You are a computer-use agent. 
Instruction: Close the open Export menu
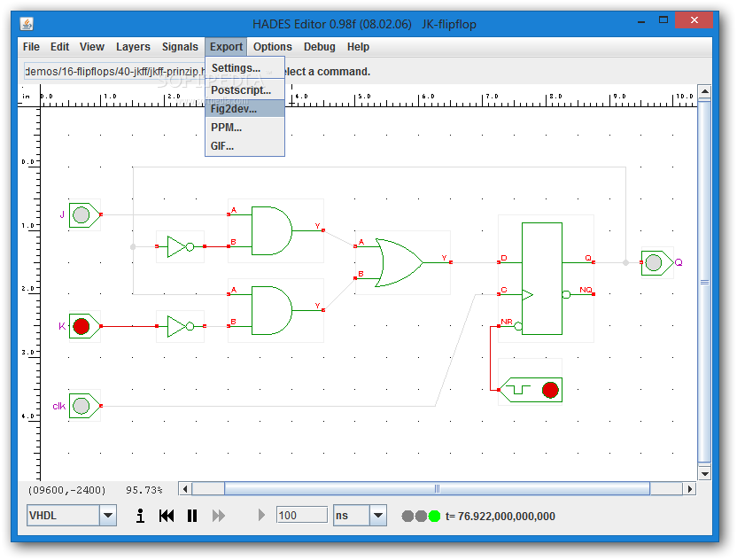click(x=226, y=47)
